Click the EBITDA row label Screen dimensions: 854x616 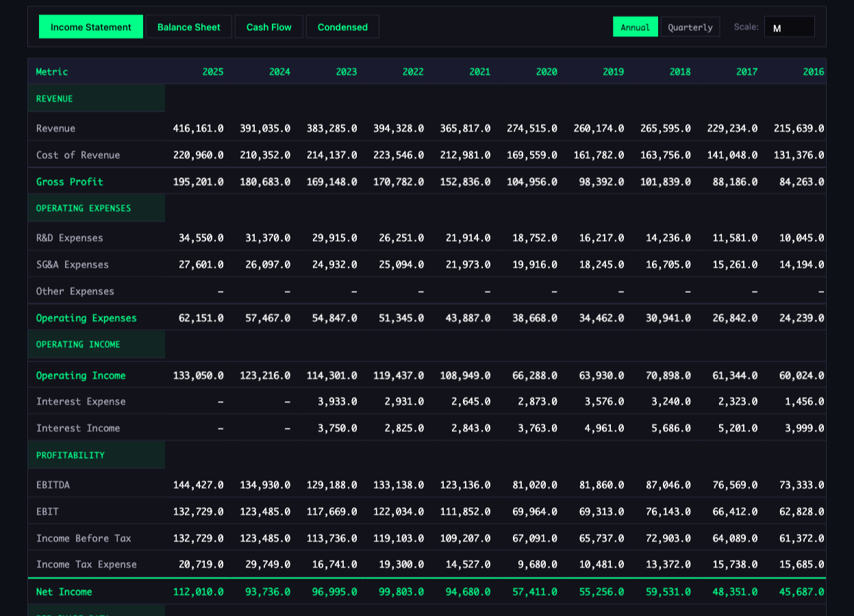(x=51, y=485)
